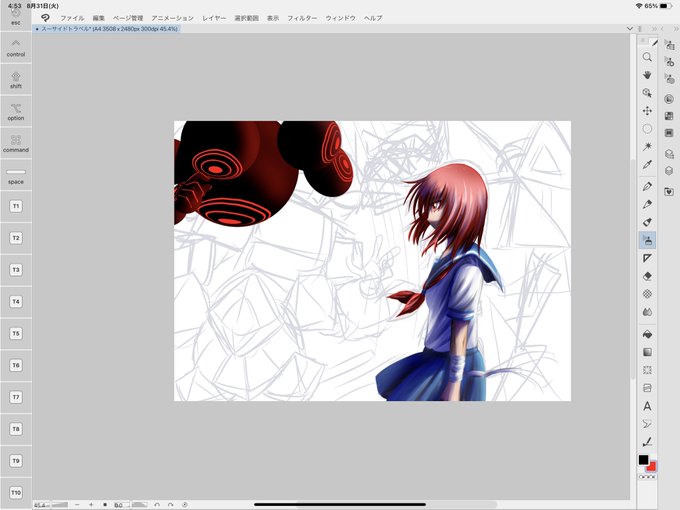Select the Fill bucket tool

tap(647, 334)
